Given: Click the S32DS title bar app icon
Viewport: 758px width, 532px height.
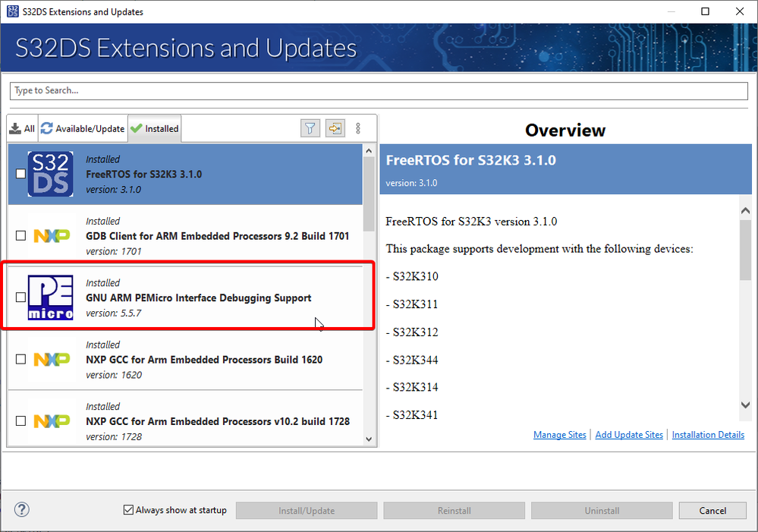Looking at the screenshot, I should [13, 11].
